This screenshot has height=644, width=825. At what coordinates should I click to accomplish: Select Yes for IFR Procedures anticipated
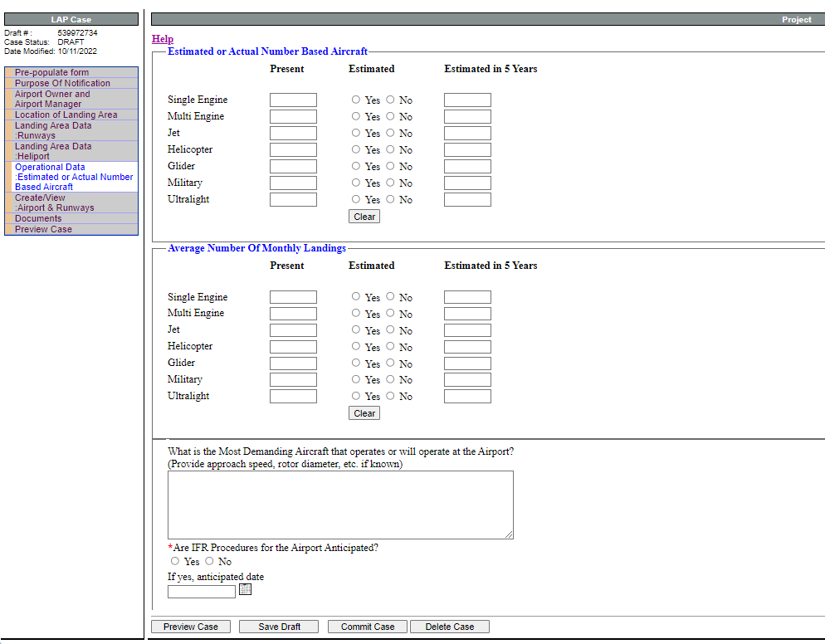point(175,561)
